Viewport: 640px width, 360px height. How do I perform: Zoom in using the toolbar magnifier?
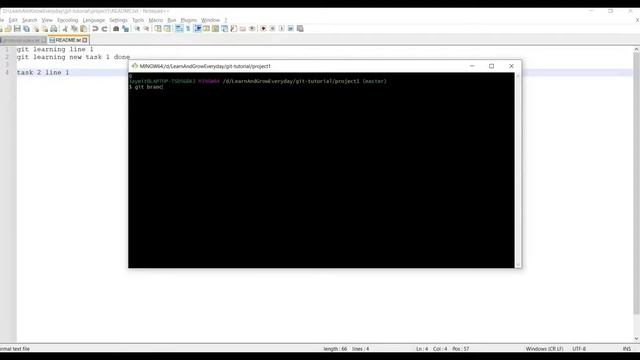click(x=137, y=29)
